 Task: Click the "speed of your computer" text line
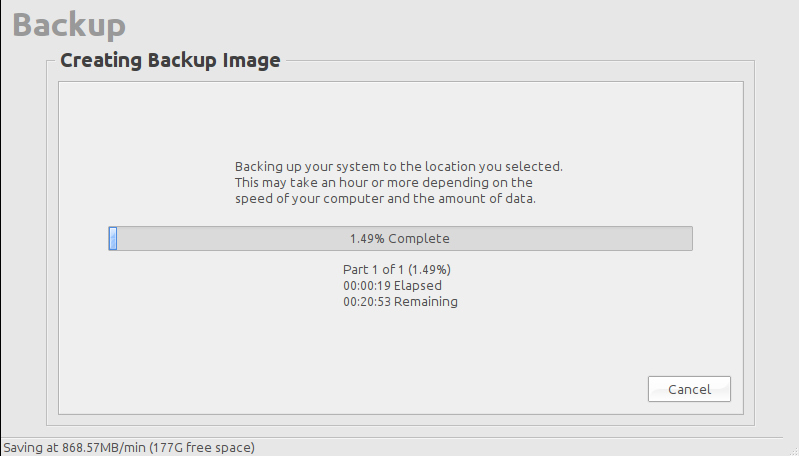tap(385, 199)
